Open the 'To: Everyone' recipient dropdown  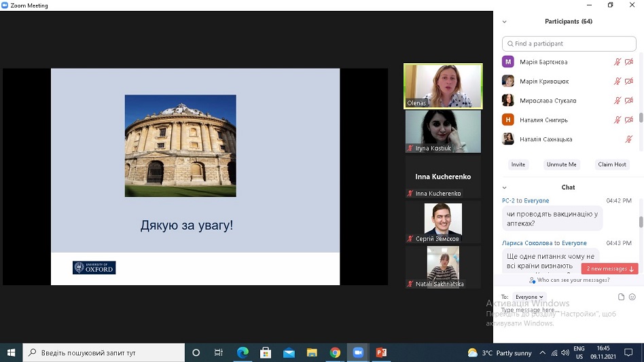pos(529,297)
